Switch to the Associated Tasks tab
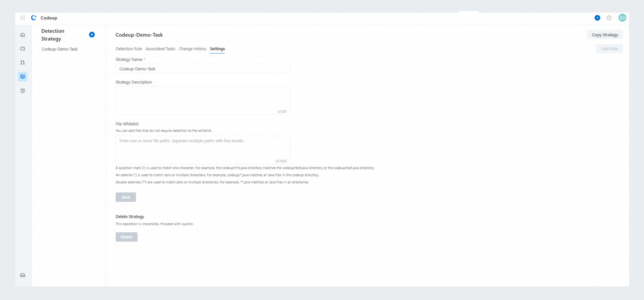The width and height of the screenshot is (644, 300). point(160,49)
